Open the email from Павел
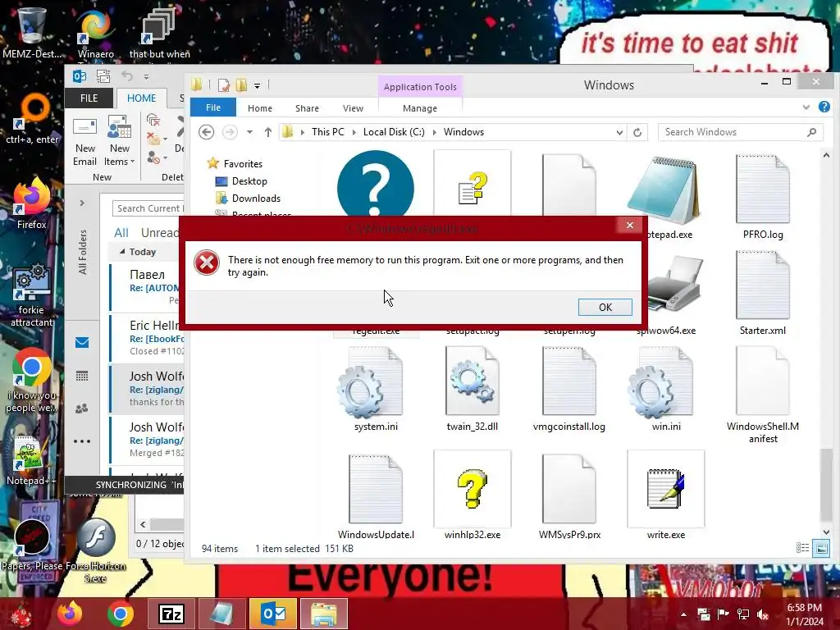 [x=147, y=287]
